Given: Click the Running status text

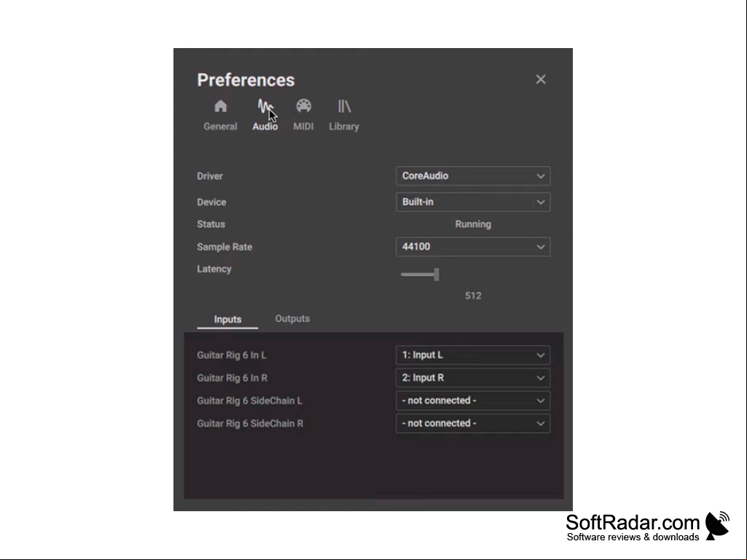Looking at the screenshot, I should [473, 224].
